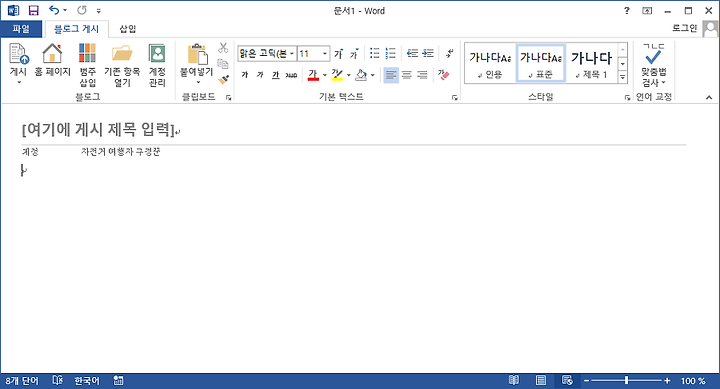Toggle center paragraph alignment
This screenshot has width=720, height=389.
406,74
